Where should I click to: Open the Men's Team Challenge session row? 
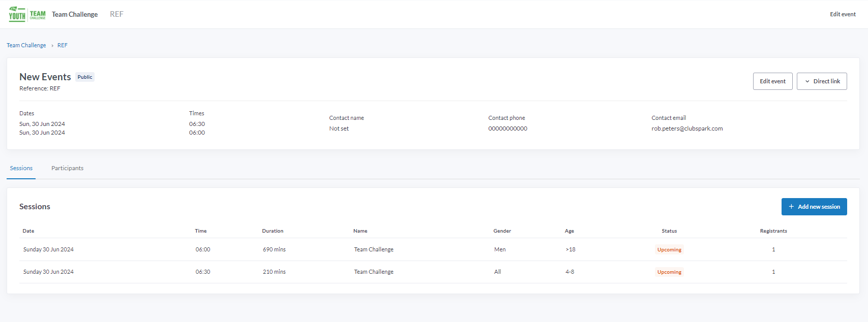tap(374, 249)
